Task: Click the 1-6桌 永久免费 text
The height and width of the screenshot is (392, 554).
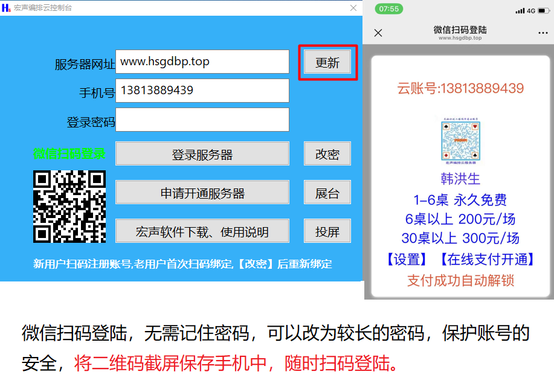Action: (460, 200)
